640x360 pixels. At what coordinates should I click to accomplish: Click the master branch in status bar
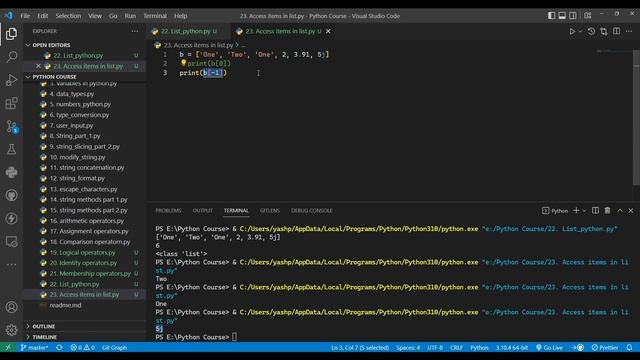pyautogui.click(x=34, y=347)
